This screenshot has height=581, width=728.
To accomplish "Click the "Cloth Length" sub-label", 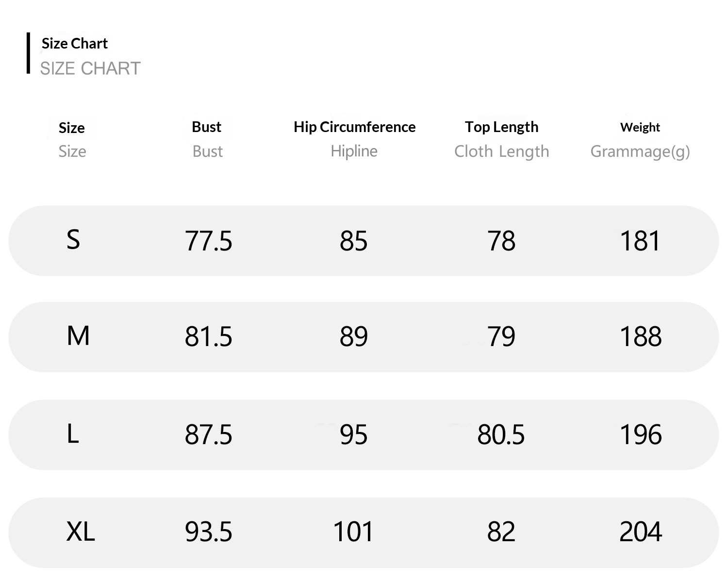I will click(501, 151).
